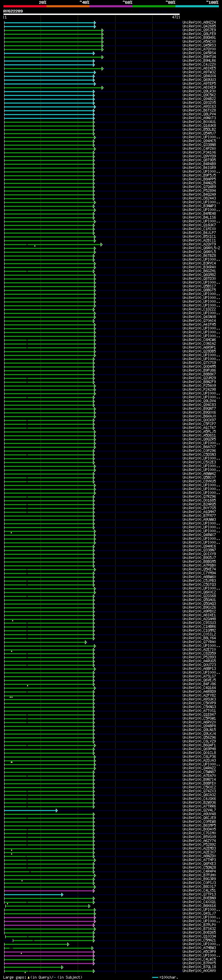The image size is (222, 980).
Task: Click hit UniRef100_P24298
Action: click(199, 390)
